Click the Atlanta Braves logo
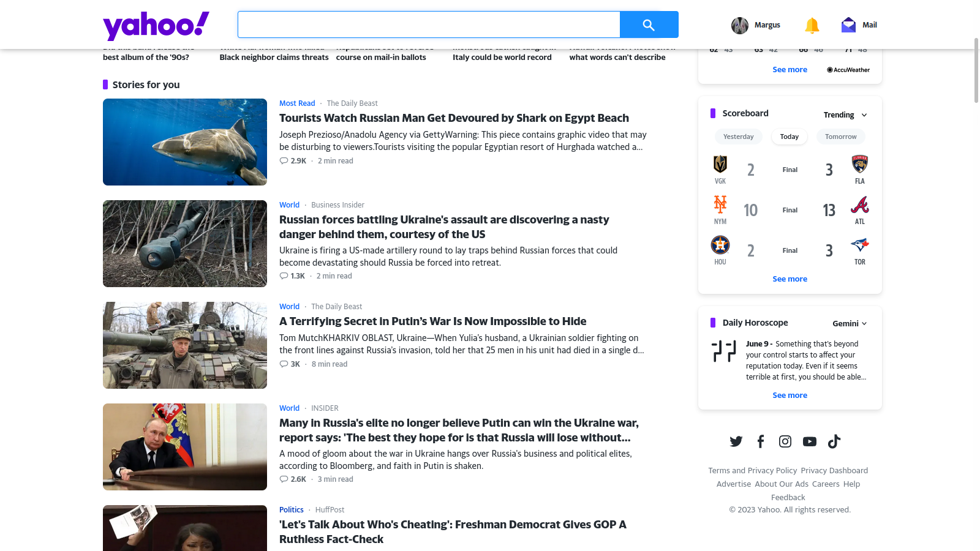Viewport: 980px width, 551px height. [x=860, y=204]
